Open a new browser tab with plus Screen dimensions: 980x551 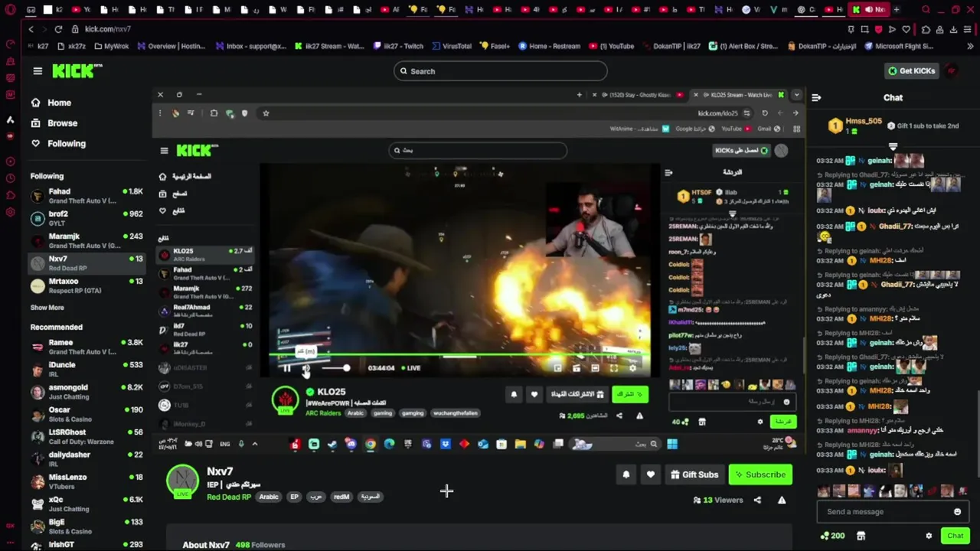coord(897,10)
